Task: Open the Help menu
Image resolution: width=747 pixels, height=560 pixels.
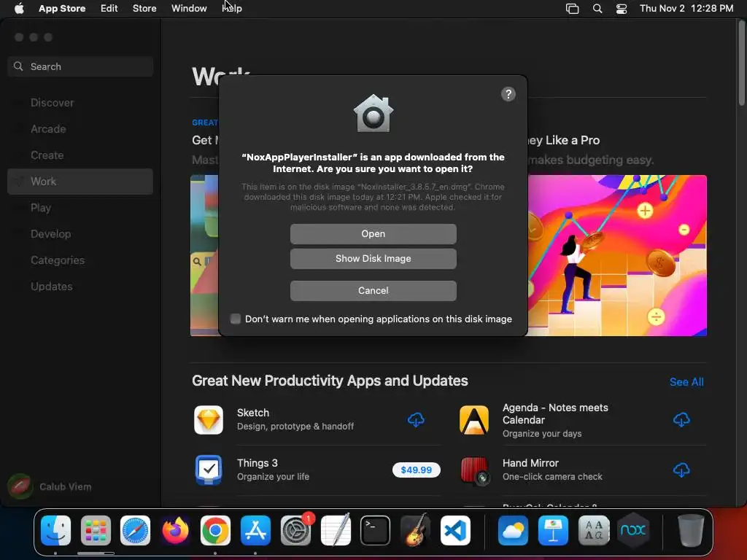Action: (232, 8)
